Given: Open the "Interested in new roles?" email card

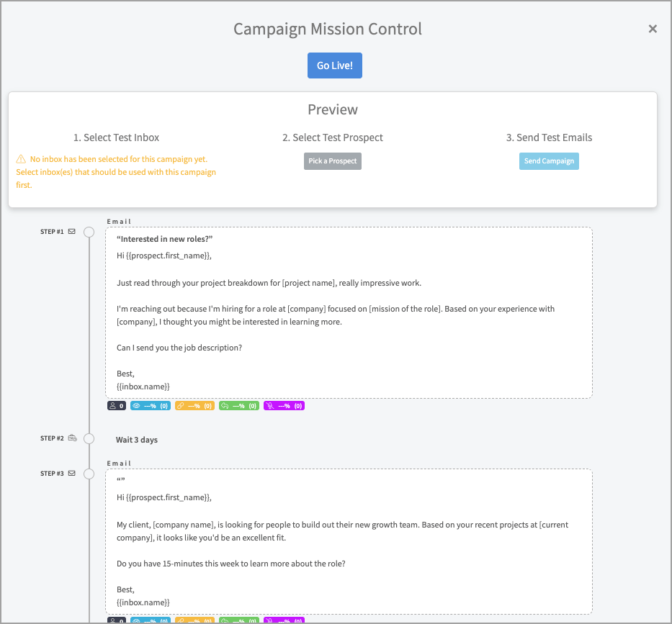Looking at the screenshot, I should [349, 312].
